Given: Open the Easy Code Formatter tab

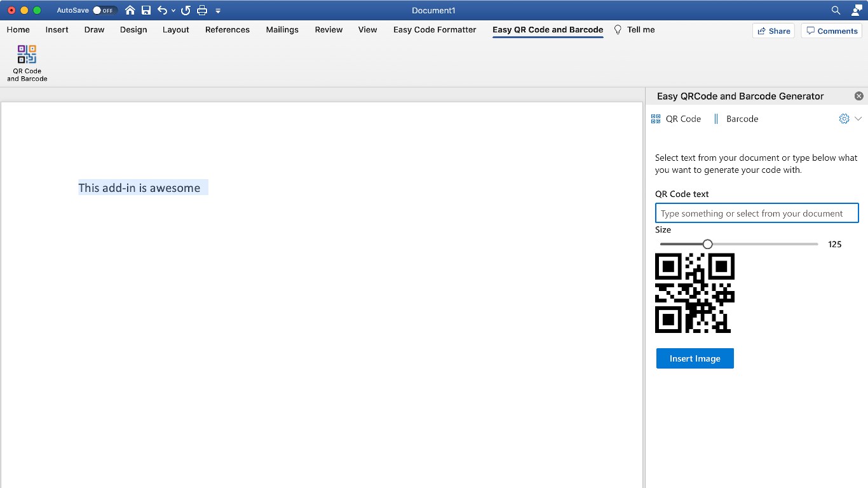Looking at the screenshot, I should click(435, 30).
